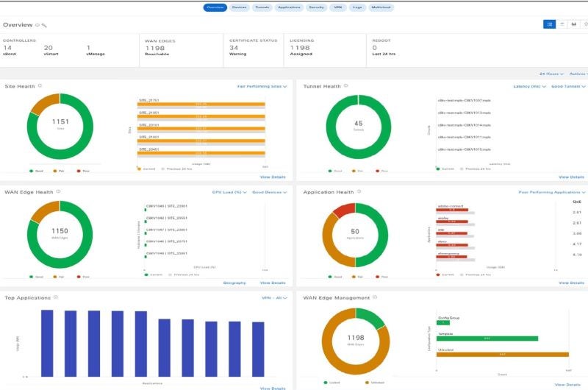
Task: Click the Template bar in WAN Edge Management
Action: pos(487,338)
